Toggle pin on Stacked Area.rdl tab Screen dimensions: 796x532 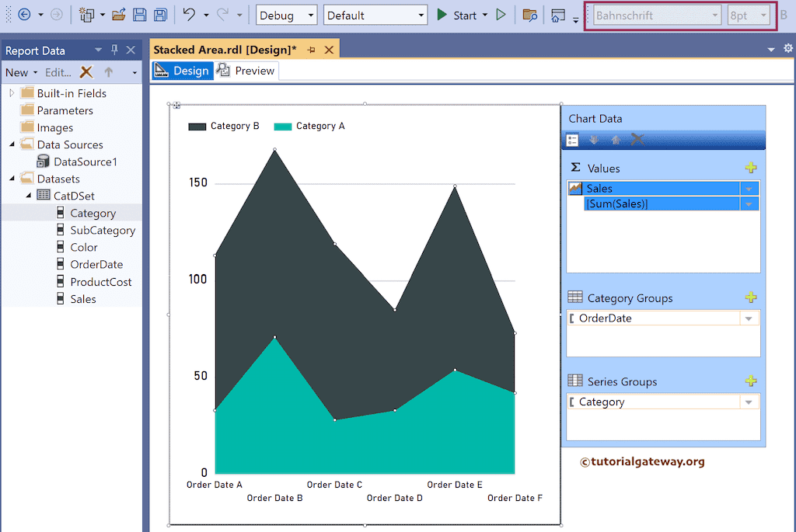312,50
